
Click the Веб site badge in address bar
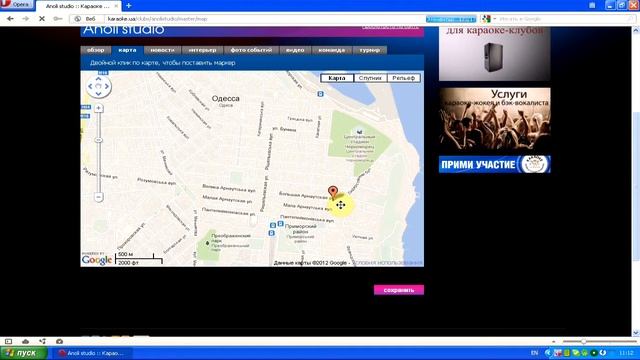click(x=85, y=19)
